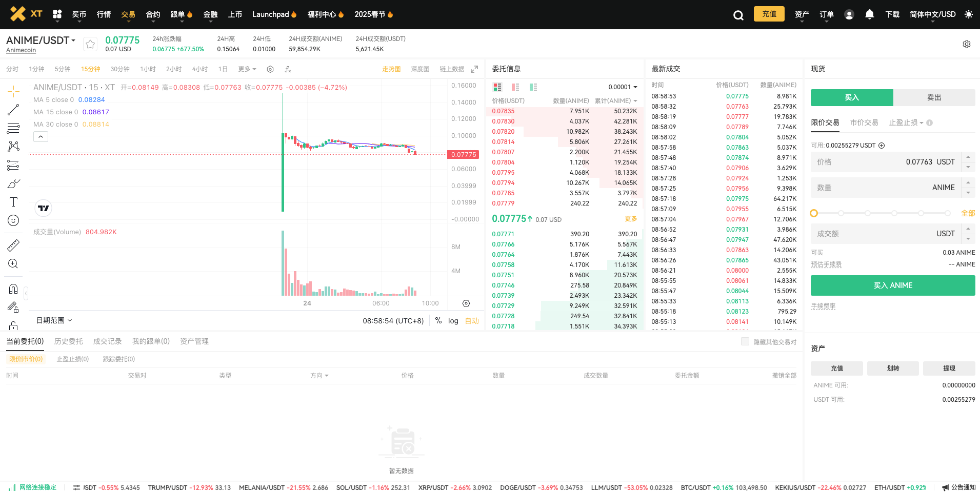Viewport: 980px width, 493px height.
Task: Expand the 更多 timeframe dropdown
Action: (x=247, y=69)
